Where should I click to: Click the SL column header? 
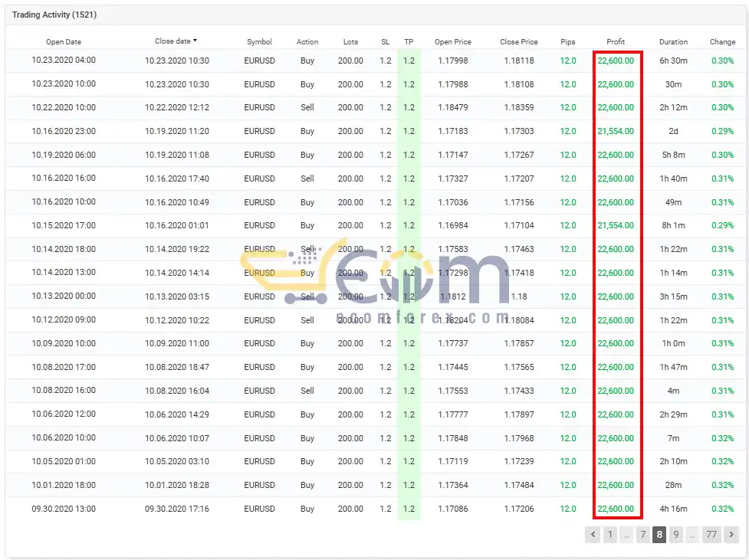386,41
